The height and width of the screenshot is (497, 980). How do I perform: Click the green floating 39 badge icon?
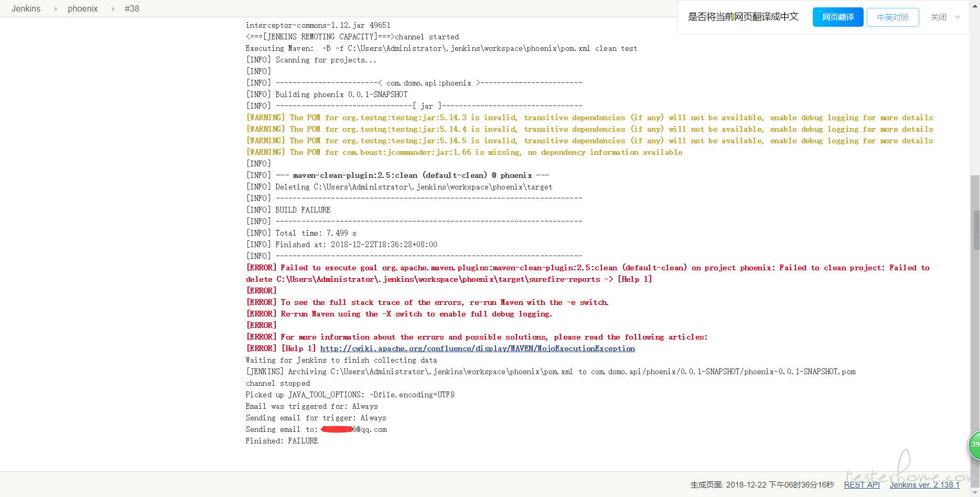point(974,445)
